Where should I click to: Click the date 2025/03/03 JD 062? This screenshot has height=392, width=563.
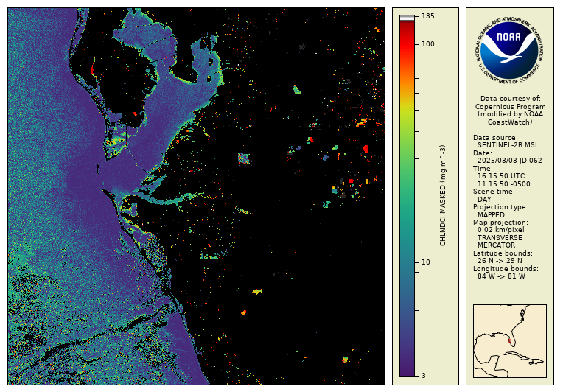(x=509, y=161)
